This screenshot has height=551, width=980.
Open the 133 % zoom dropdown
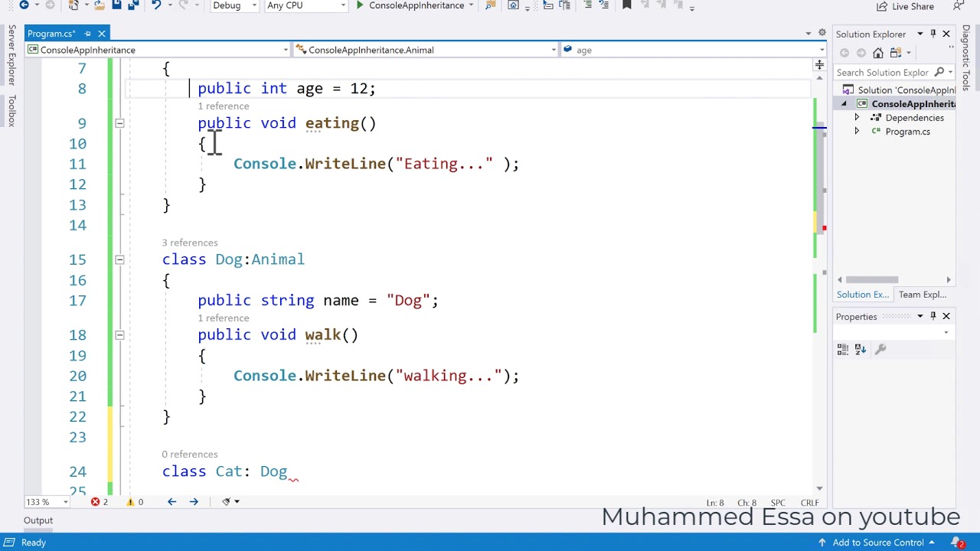pos(47,502)
